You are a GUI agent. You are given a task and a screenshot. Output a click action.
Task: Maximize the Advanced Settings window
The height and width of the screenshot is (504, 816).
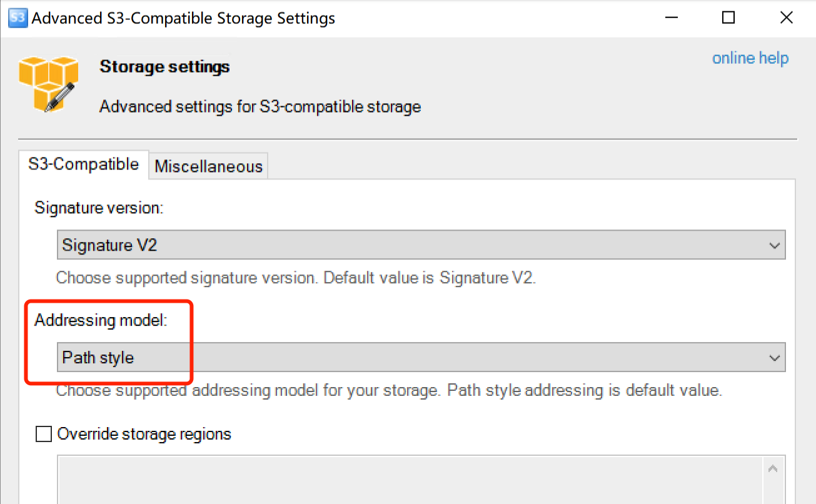click(728, 18)
